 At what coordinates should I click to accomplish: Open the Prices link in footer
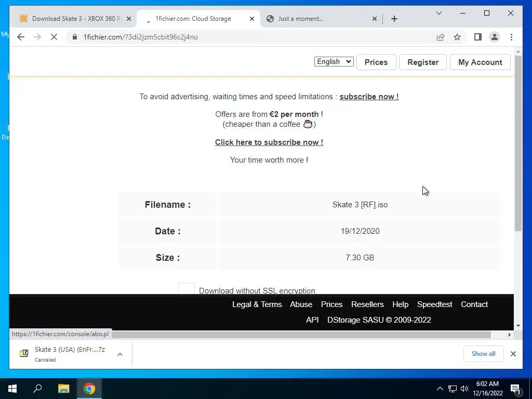[331, 304]
